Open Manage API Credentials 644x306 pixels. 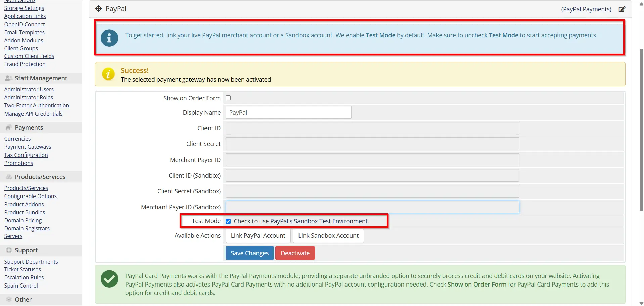tap(33, 114)
